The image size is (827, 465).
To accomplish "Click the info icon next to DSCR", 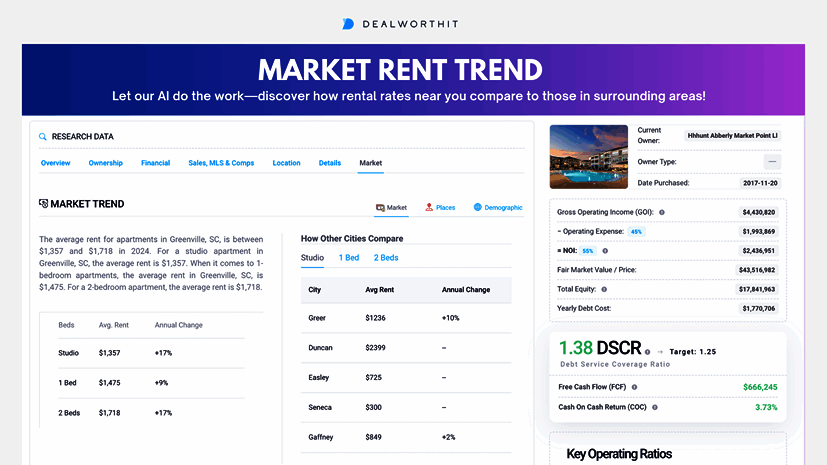I will click(648, 352).
